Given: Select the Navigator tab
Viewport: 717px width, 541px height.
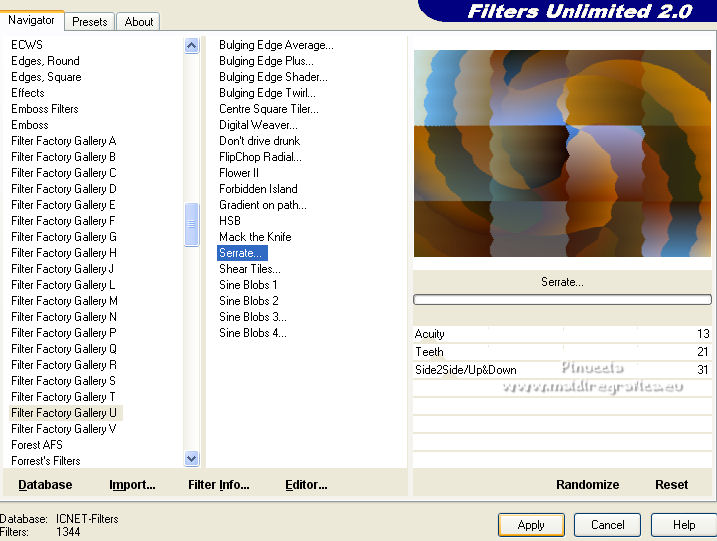Looking at the screenshot, I should (32, 20).
